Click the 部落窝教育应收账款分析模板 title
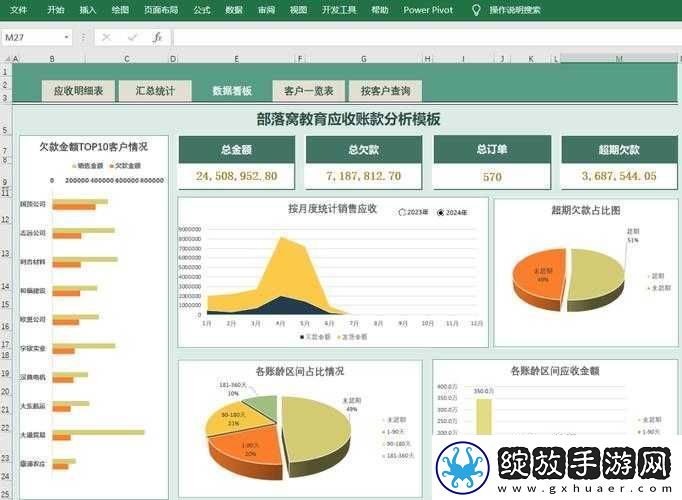The image size is (682, 500). (x=348, y=119)
